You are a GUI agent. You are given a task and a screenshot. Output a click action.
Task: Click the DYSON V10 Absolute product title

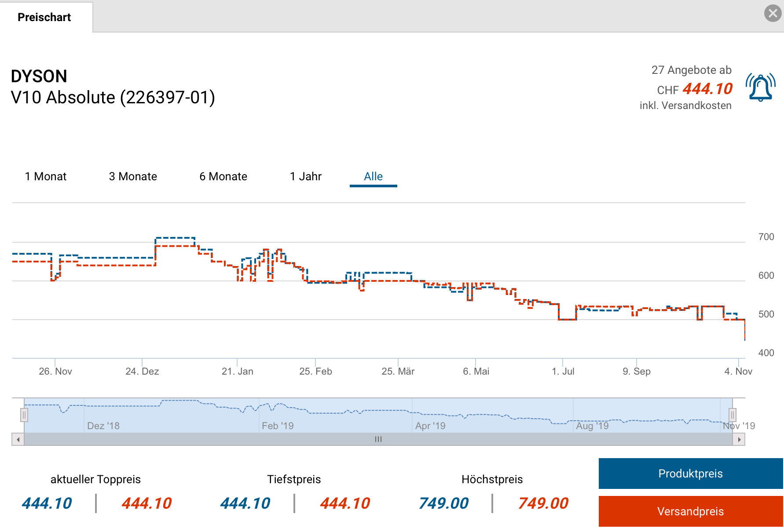[113, 87]
